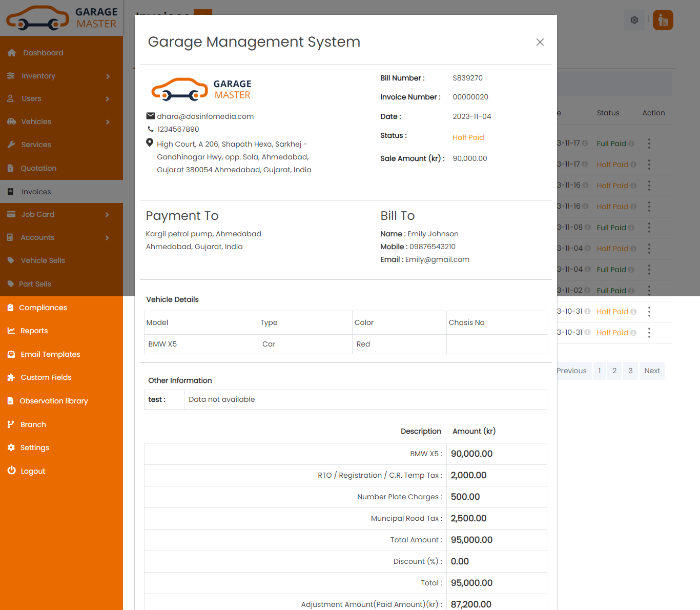Open the Job Card menu item
Viewport: 700px width, 610px height.
tap(37, 214)
